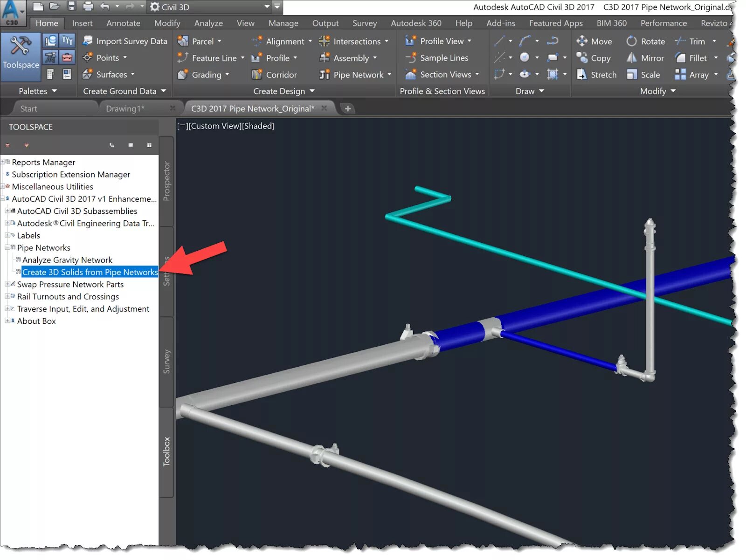Click Import Survey Data
This screenshot has width=746, height=560.
coord(124,41)
